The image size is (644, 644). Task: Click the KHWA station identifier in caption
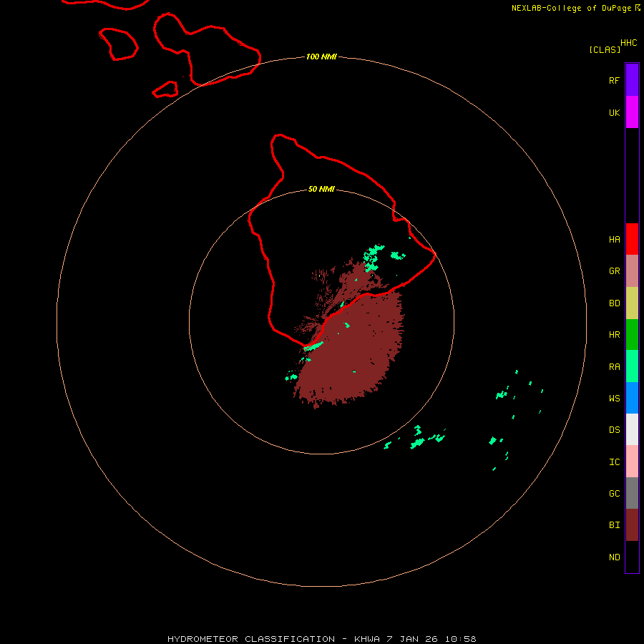(x=367, y=639)
